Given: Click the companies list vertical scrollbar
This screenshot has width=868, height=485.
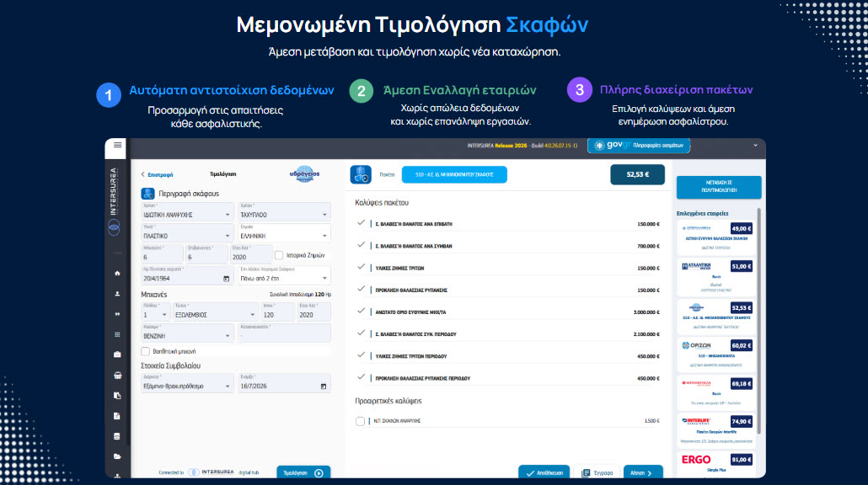Looking at the screenshot, I should 759,321.
